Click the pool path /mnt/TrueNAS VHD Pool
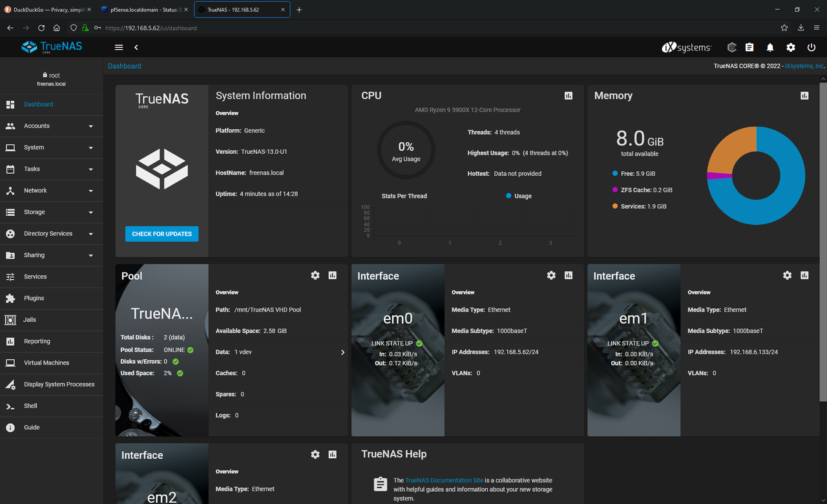 (x=267, y=310)
